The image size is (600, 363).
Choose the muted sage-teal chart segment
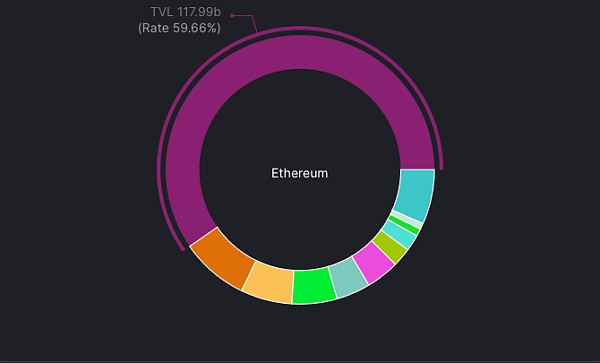(349, 278)
